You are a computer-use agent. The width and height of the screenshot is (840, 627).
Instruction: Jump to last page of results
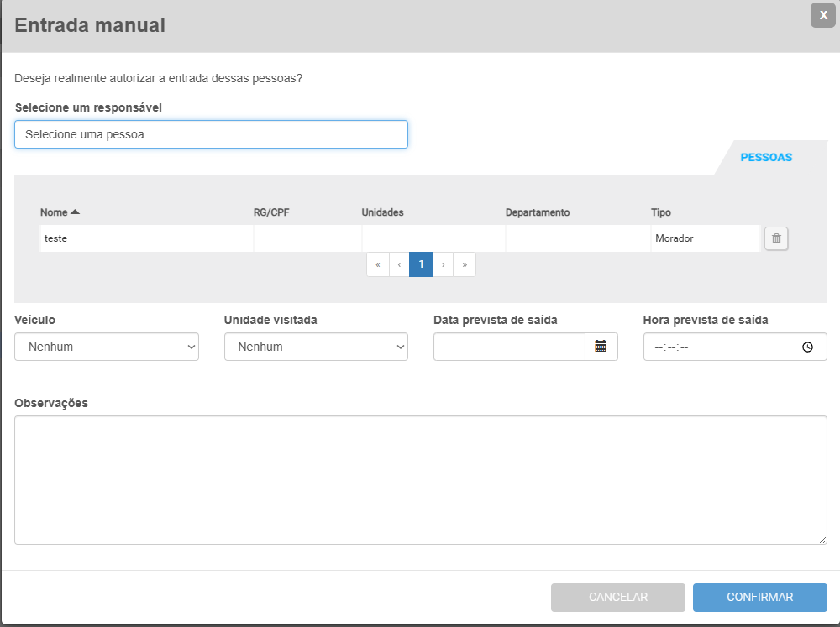click(x=465, y=264)
